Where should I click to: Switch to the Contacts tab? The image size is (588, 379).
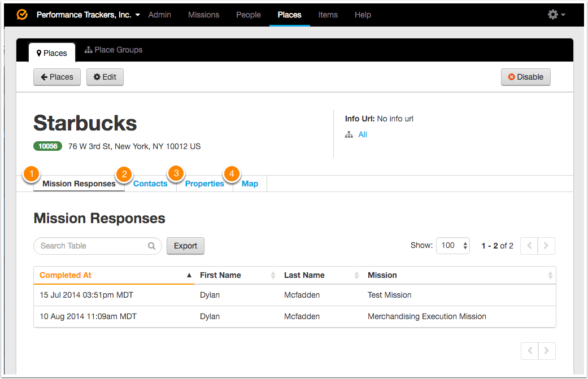(x=150, y=184)
